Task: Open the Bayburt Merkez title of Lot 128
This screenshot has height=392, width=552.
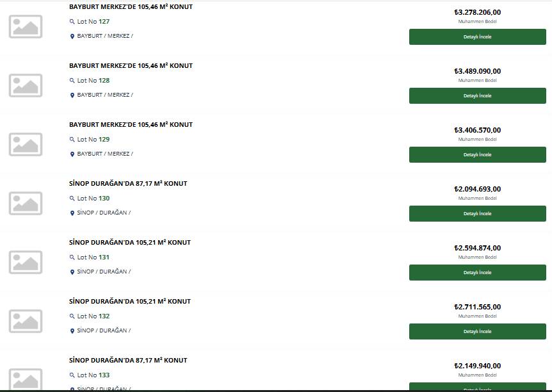Action: 131,65
